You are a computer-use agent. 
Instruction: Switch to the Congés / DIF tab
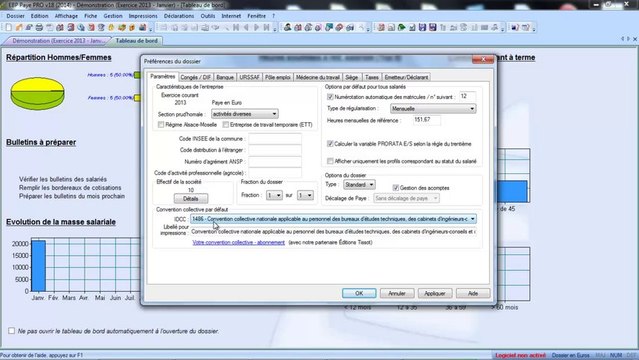click(x=196, y=77)
